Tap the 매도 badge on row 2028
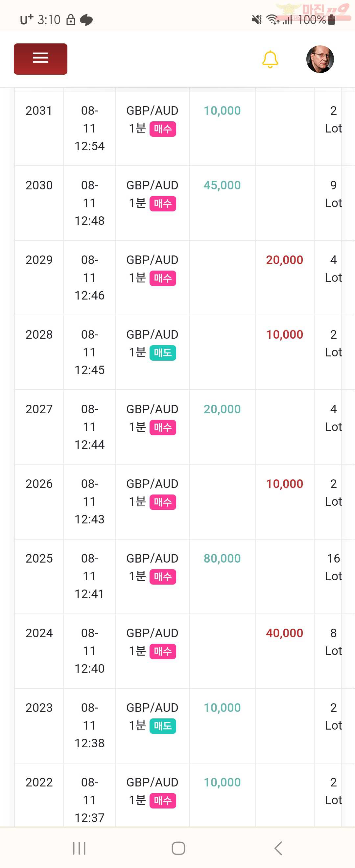This screenshot has width=355, height=868. pyautogui.click(x=163, y=353)
